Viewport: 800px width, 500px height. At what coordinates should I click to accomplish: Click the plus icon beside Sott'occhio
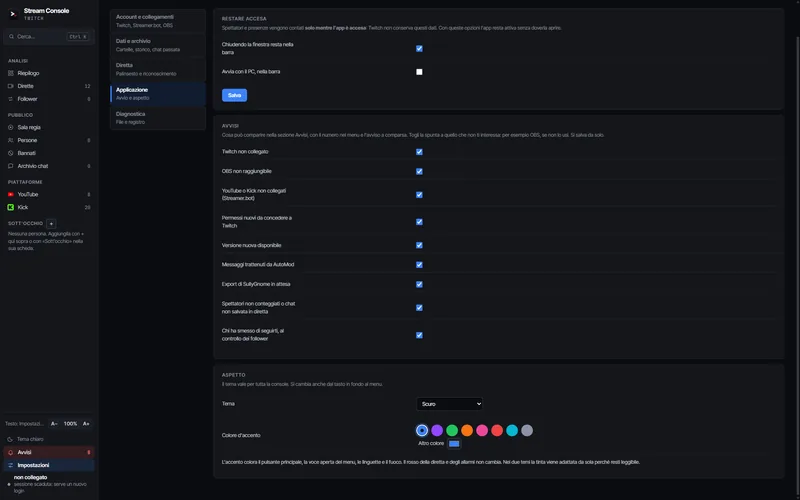coord(51,223)
